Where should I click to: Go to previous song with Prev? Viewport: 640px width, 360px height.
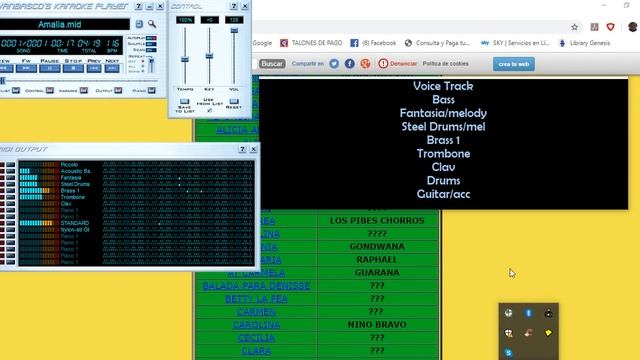tap(94, 68)
